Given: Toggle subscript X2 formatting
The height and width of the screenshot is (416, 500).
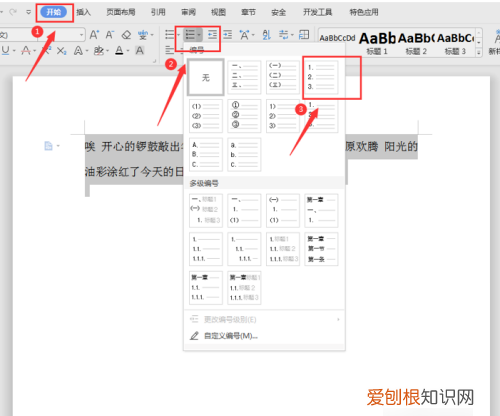Looking at the screenshot, I should pyautogui.click(x=61, y=51).
